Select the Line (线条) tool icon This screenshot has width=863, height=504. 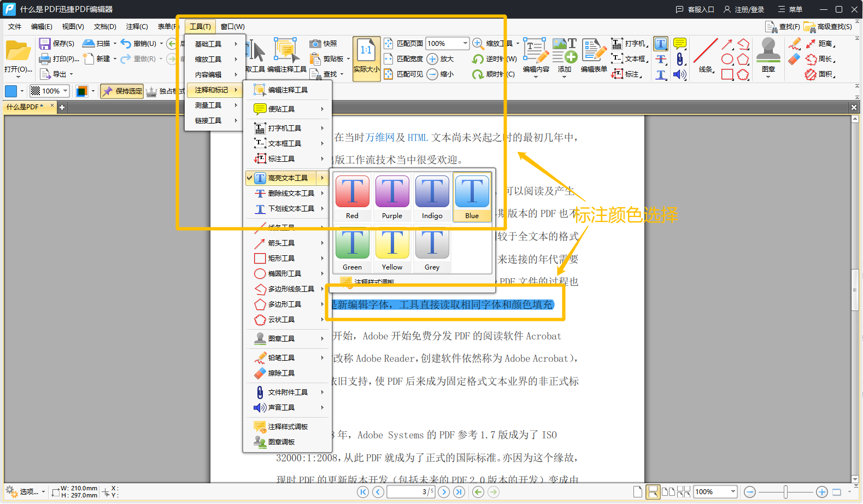pyautogui.click(x=706, y=51)
